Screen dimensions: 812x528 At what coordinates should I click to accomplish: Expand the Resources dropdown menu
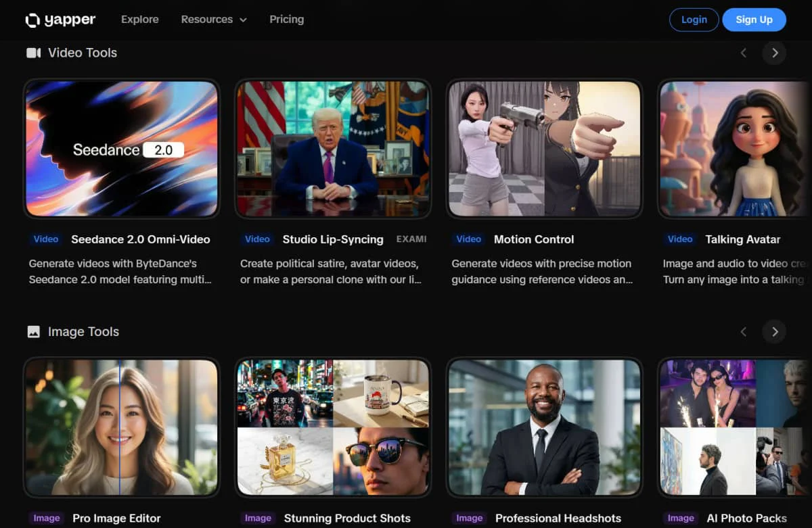coord(214,20)
